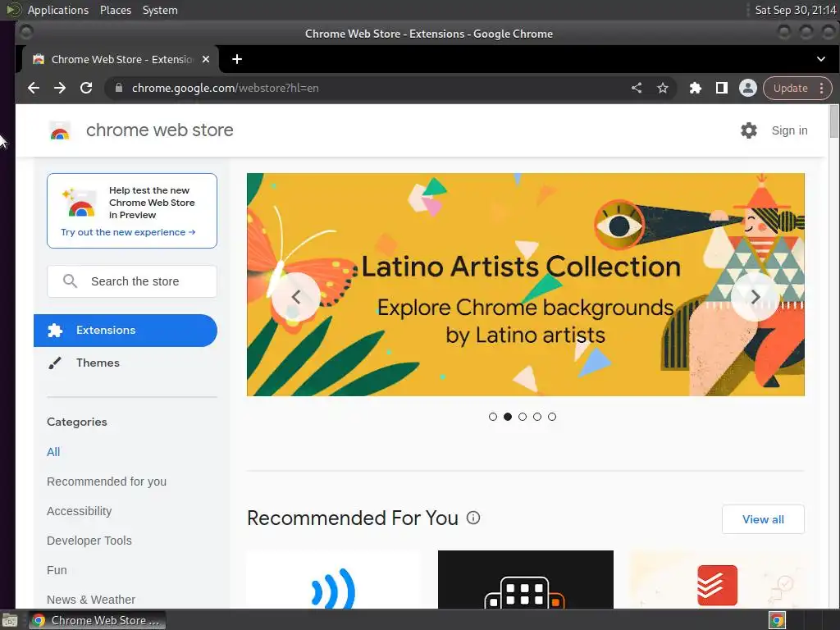Open the Todoist red icon extension card
The image size is (840, 630).
(717, 580)
